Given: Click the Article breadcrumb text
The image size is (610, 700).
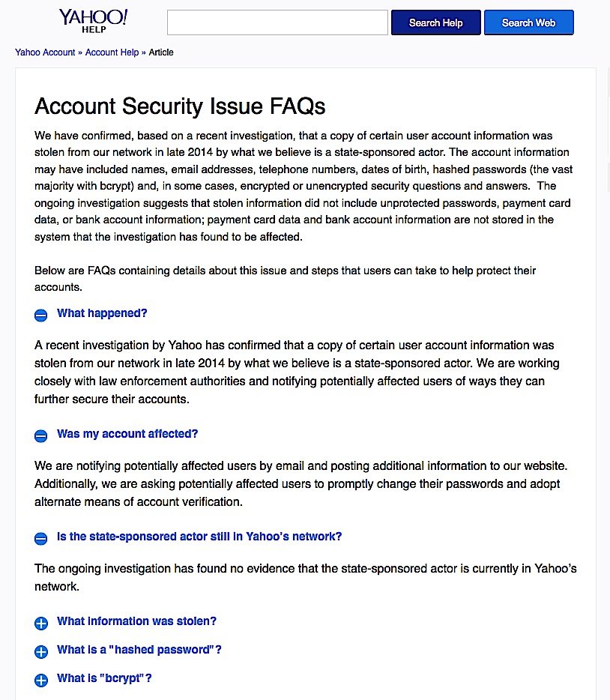Looking at the screenshot, I should 161,52.
